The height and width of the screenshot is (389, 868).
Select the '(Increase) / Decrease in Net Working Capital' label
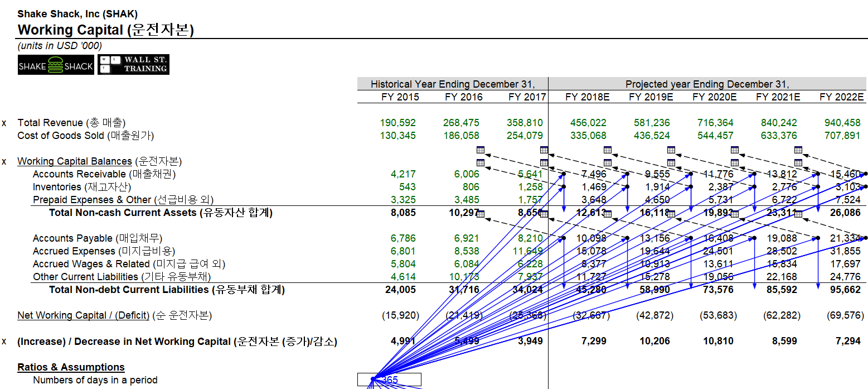[x=177, y=342]
